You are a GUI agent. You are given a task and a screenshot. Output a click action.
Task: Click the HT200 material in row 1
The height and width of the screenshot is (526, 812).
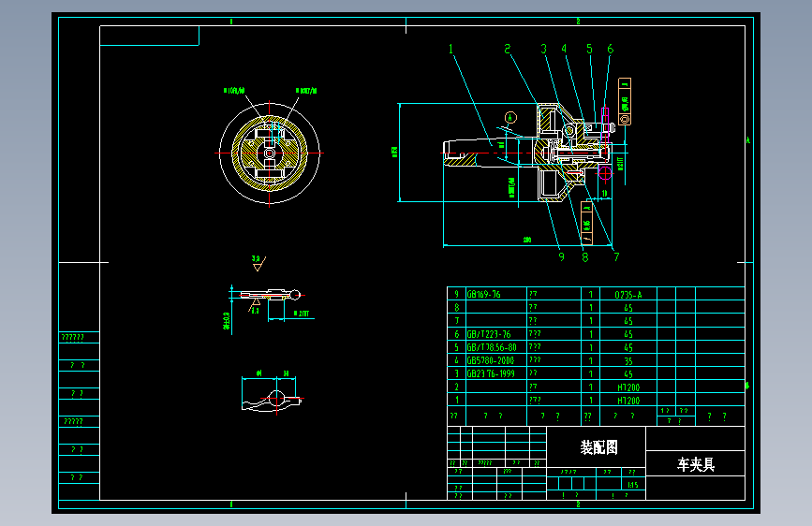[x=628, y=401]
